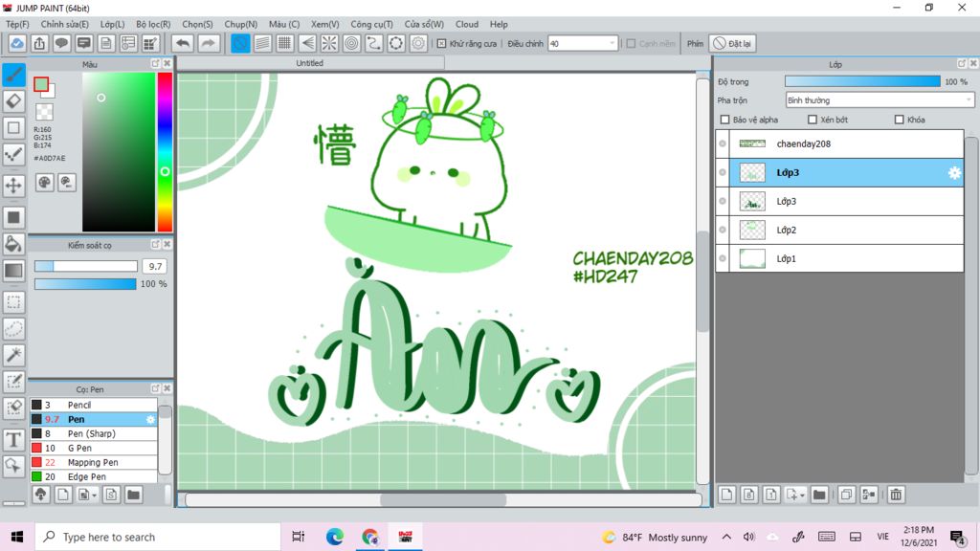980x551 pixels.
Task: Select the transparent color swatch
Action: [44, 112]
